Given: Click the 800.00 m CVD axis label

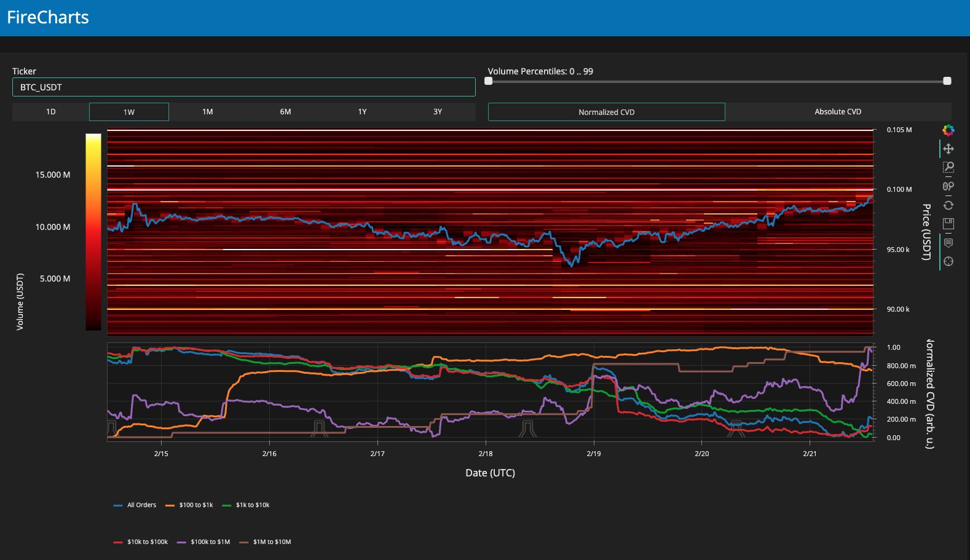Looking at the screenshot, I should [901, 366].
